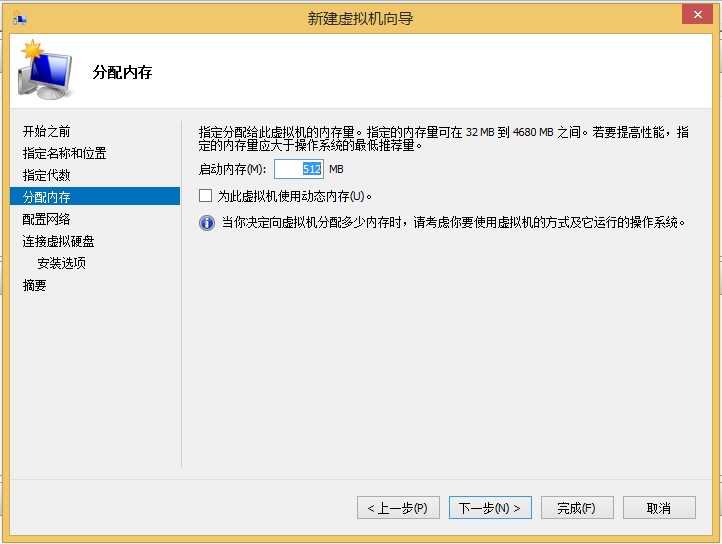
Task: Click the MB unit label
Action: coord(336,170)
